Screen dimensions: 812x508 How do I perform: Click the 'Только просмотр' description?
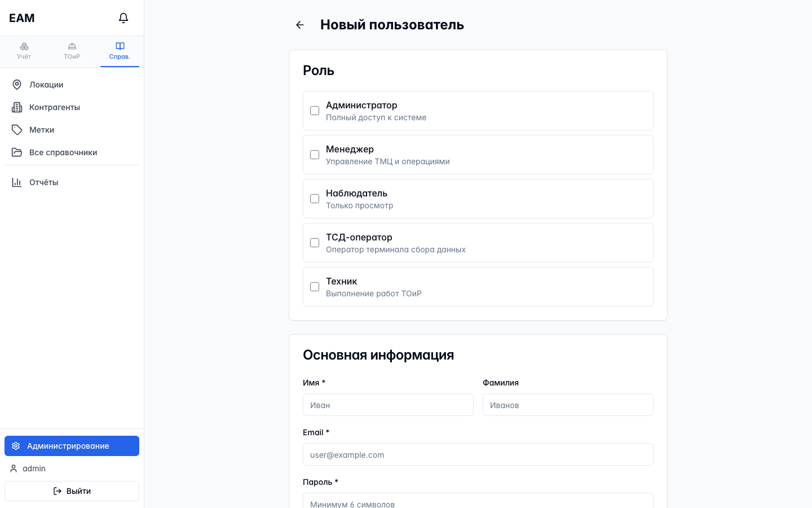coord(360,205)
